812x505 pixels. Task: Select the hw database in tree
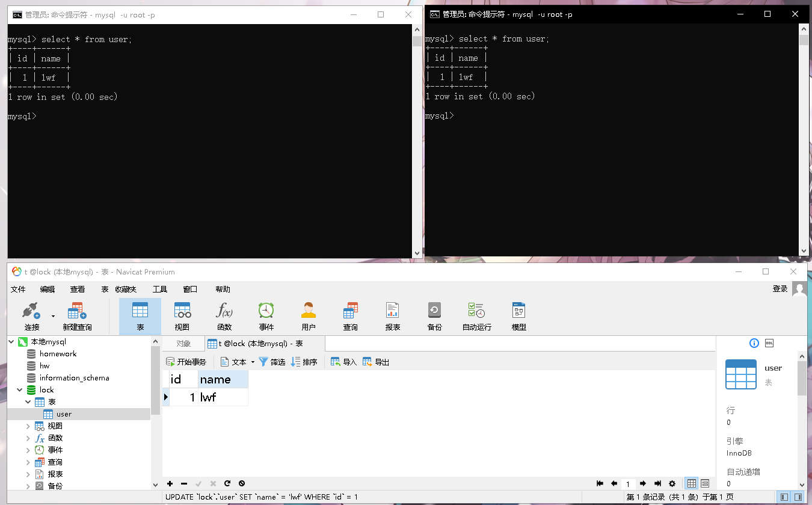[x=45, y=365]
